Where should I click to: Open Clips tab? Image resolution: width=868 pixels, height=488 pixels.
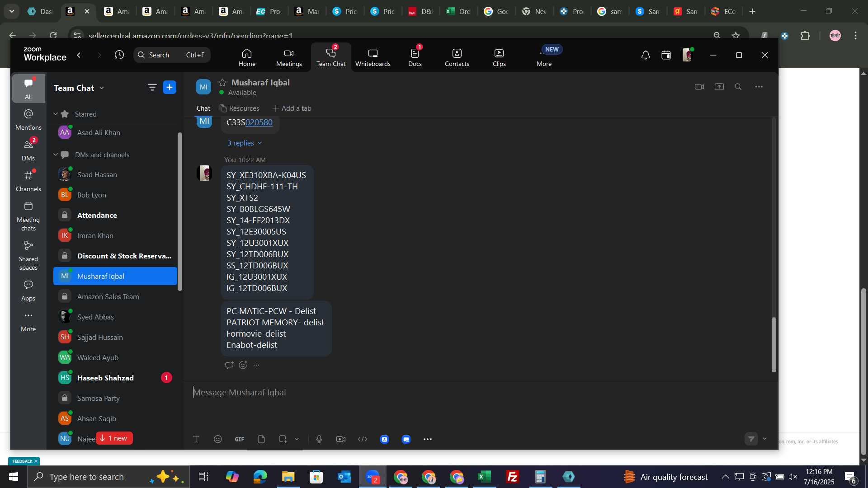pos(499,57)
